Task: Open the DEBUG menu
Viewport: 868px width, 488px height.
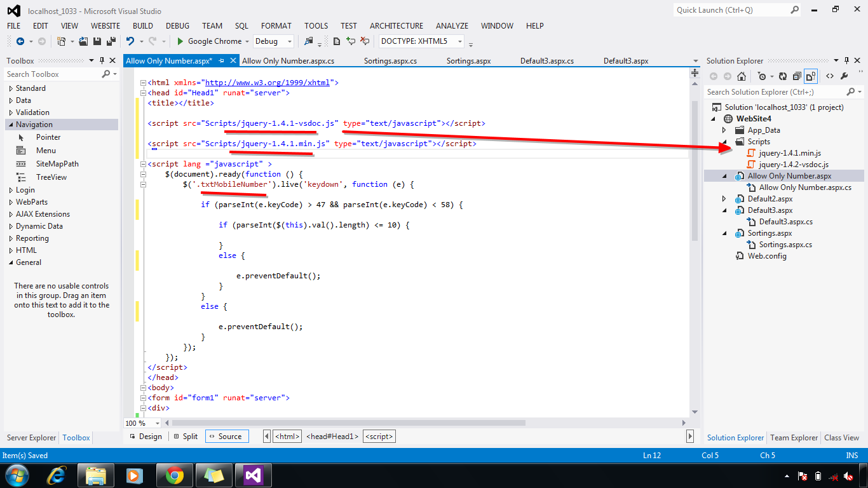Action: 177,26
